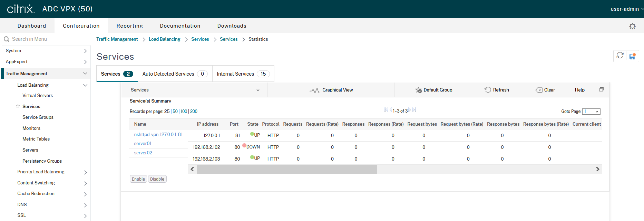644x221 pixels.
Task: Click the favorite star next to Services
Action: 18,106
